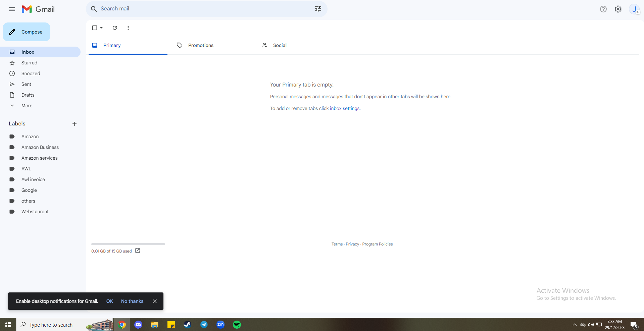Refresh the inbox
644x331 pixels.
click(115, 28)
